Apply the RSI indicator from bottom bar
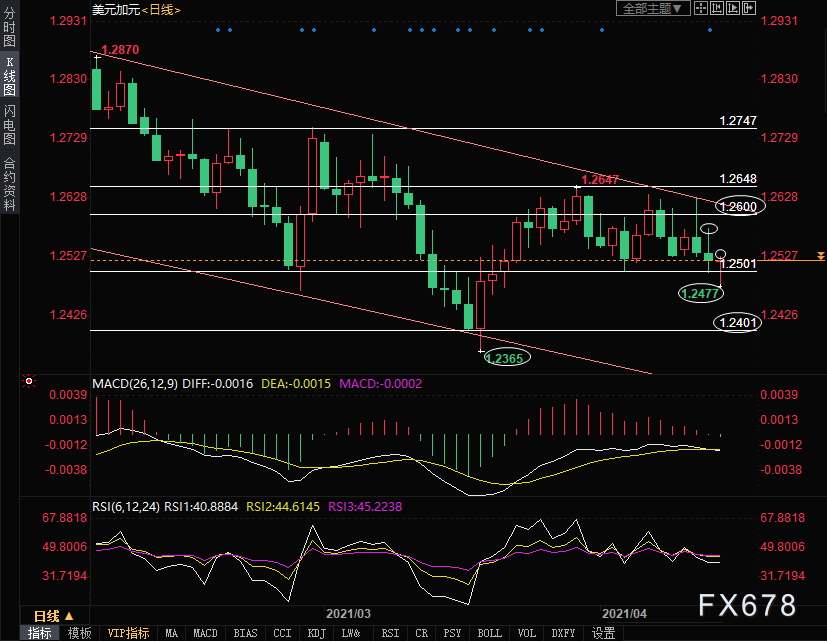Image resolution: width=827 pixels, height=641 pixels. pos(390,633)
